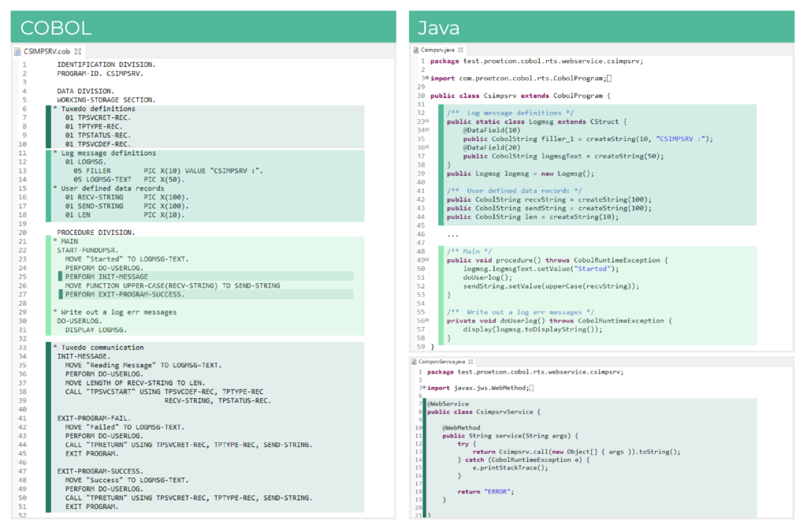Click the annotation marker beside @DataField(10)
Viewport: 807px width, 532px height.
427,131
